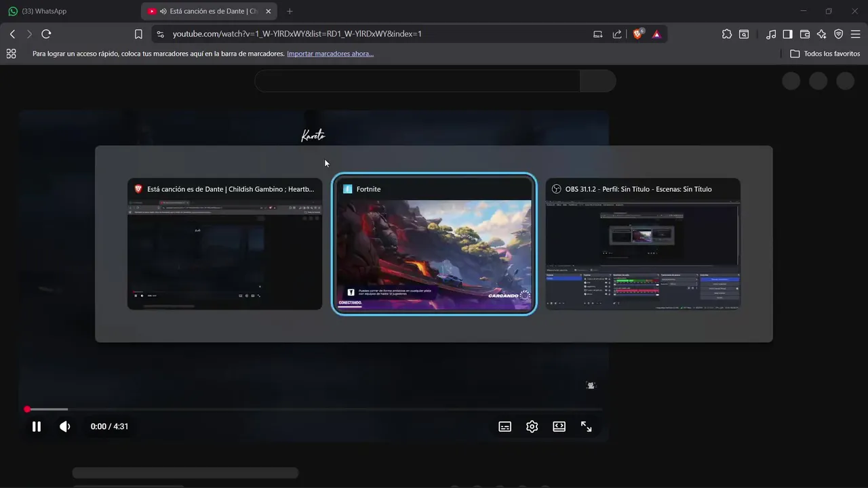Image resolution: width=868 pixels, height=488 pixels.
Task: Click the forward navigation arrow
Action: [x=29, y=34]
